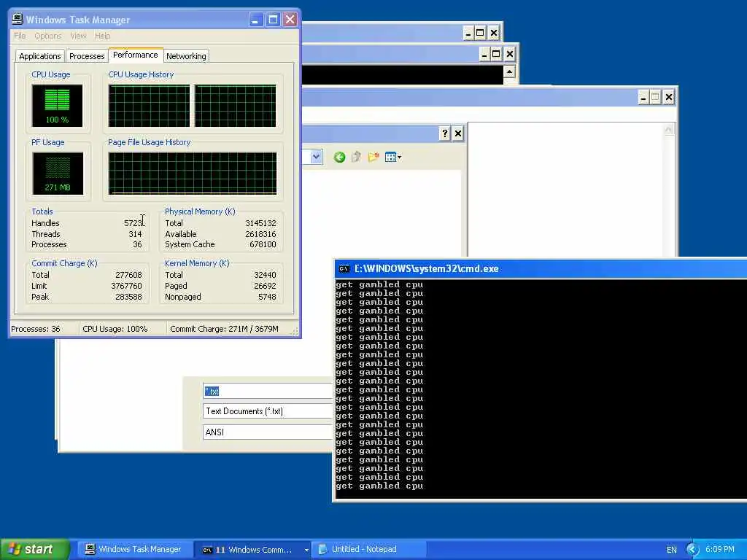Switch to the Applications tab
The width and height of the screenshot is (747, 560).
[40, 56]
